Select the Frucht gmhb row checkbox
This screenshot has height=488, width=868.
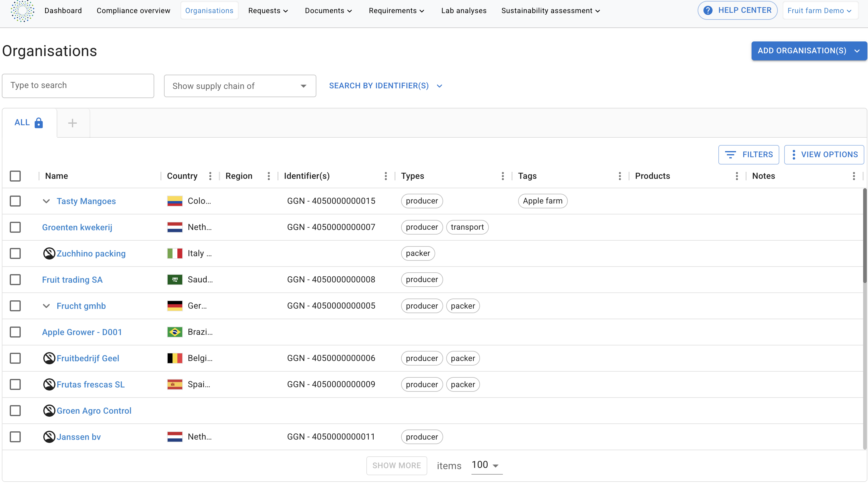tap(15, 306)
